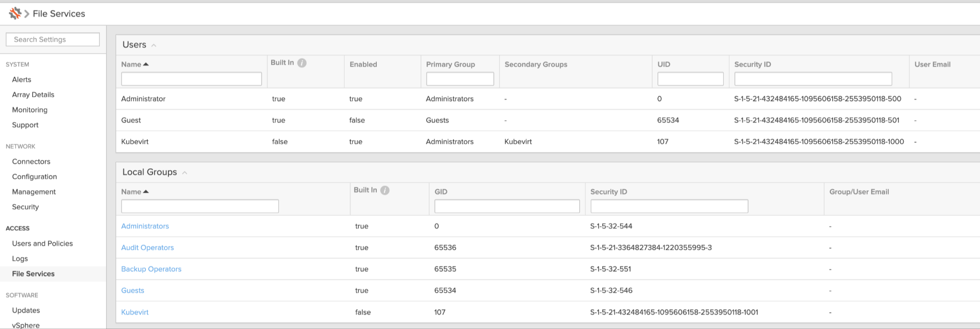Open Alerts in the sidebar
This screenshot has height=329, width=980.
click(22, 80)
